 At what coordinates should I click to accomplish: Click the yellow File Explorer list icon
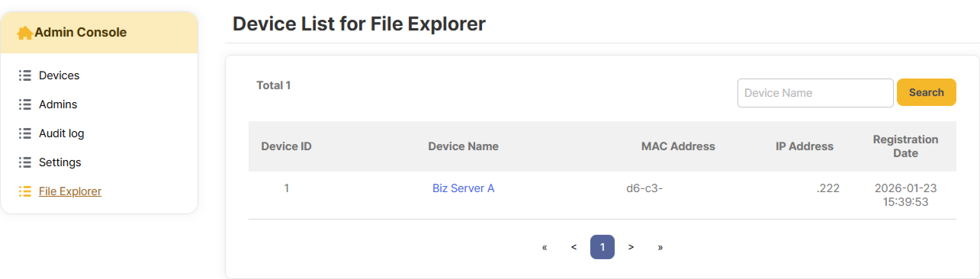pyautogui.click(x=25, y=191)
